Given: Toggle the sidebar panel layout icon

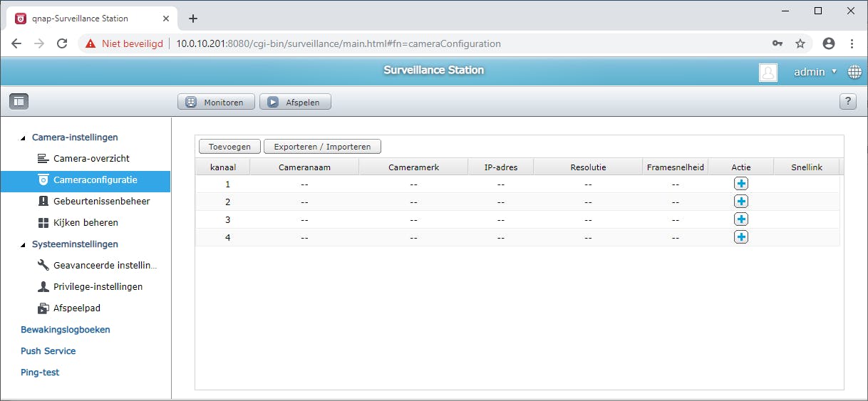Looking at the screenshot, I should tap(19, 101).
